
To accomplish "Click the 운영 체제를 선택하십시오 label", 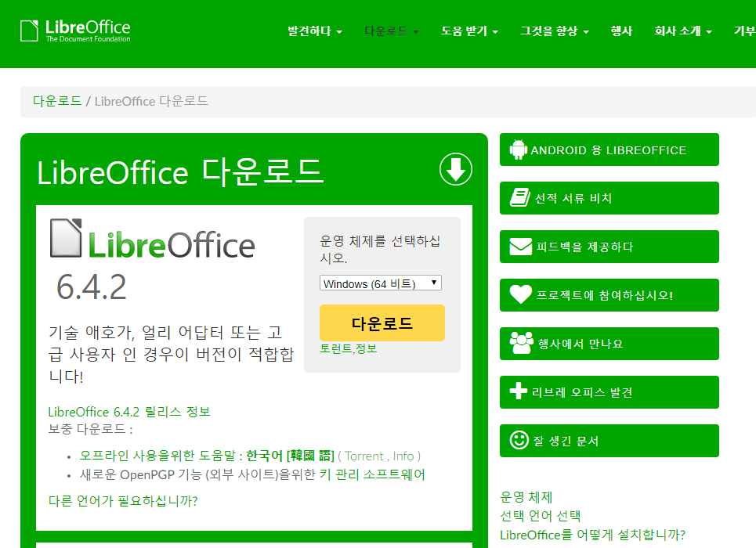I will (380, 249).
